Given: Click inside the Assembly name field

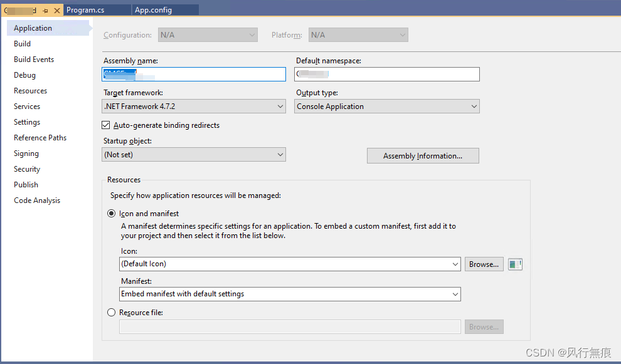Looking at the screenshot, I should pyautogui.click(x=193, y=74).
